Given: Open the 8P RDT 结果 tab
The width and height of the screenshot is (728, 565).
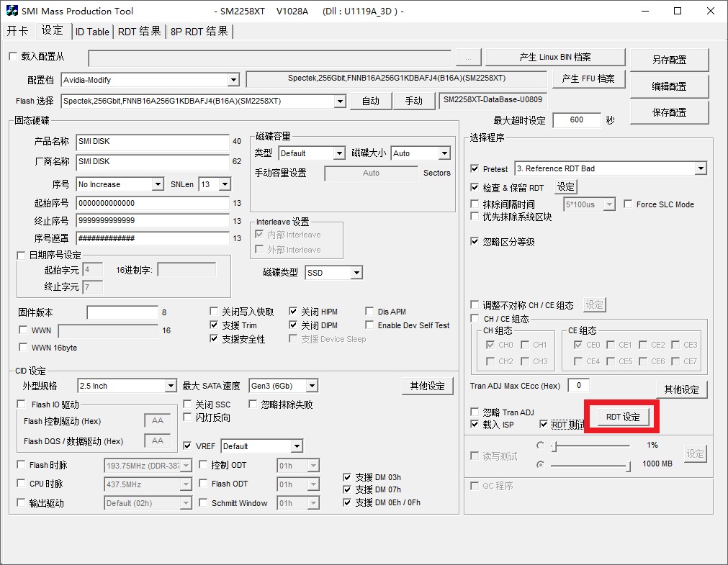Looking at the screenshot, I should click(x=199, y=32).
